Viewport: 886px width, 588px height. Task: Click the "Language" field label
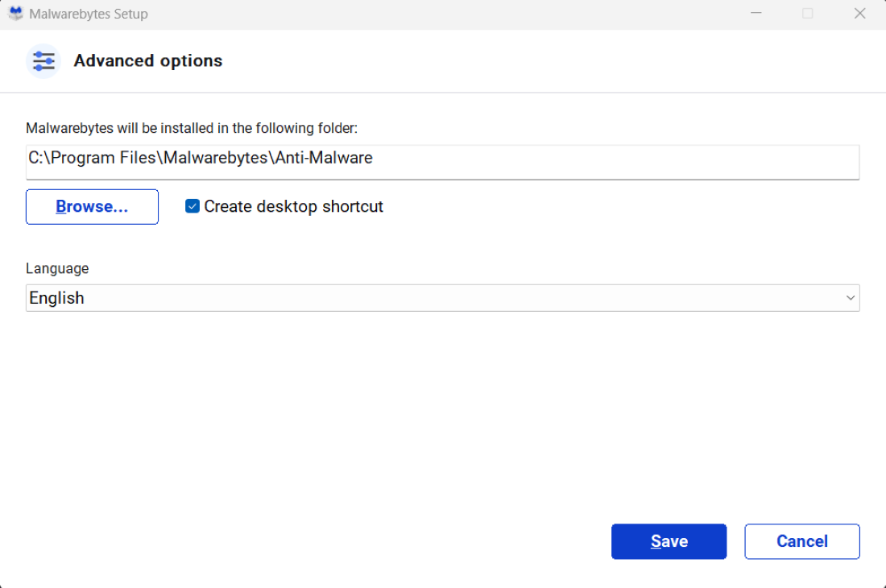(57, 268)
